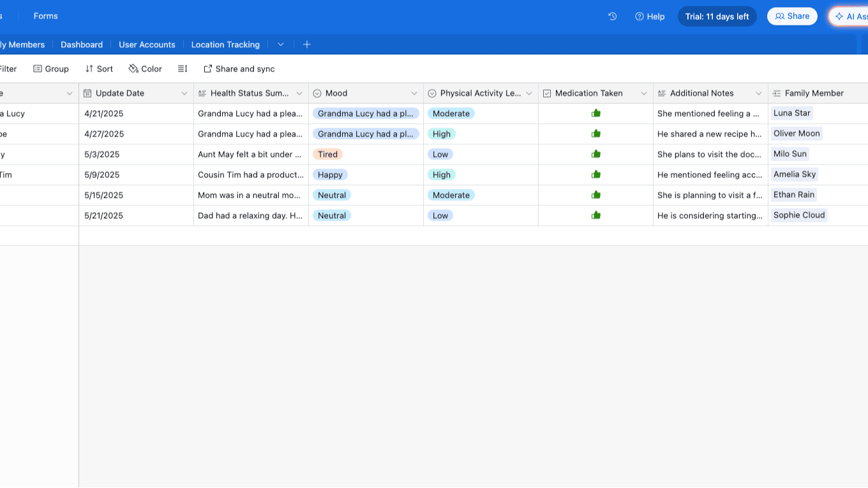Select the Tired mood tag
This screenshot has width=868, height=488.
(327, 154)
